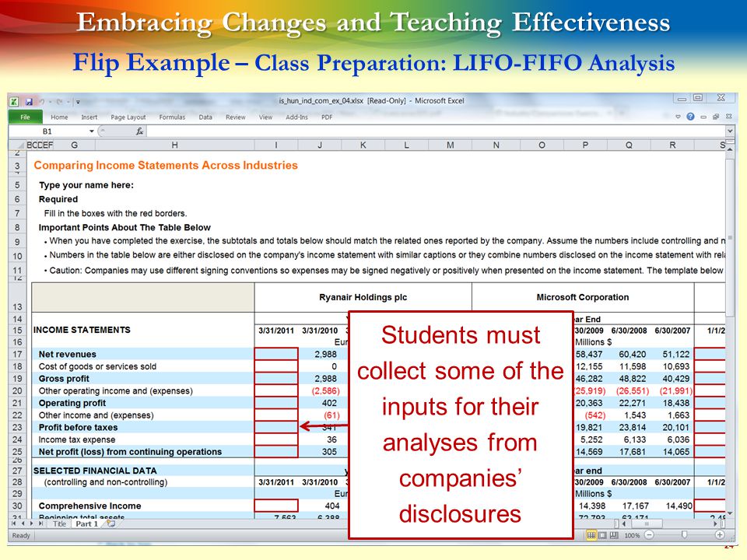The width and height of the screenshot is (747, 560).
Task: Switch to the Insert ribbon tab
Action: 89,117
